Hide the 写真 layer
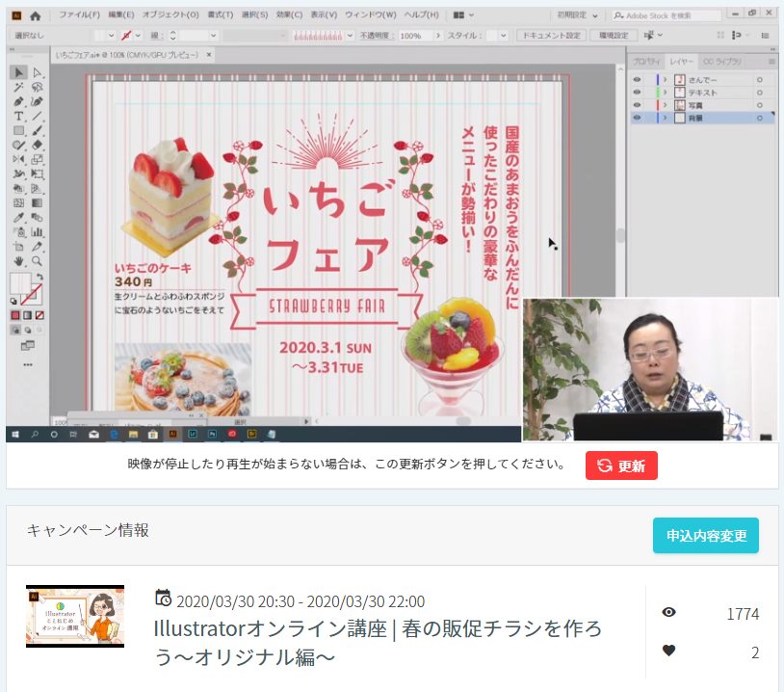 [637, 104]
